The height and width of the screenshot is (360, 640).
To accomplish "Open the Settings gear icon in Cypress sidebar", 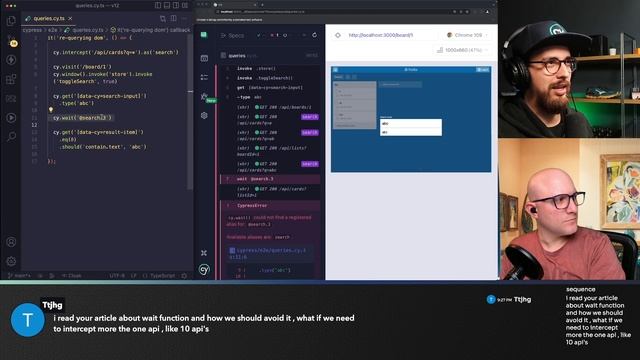I will tap(204, 116).
